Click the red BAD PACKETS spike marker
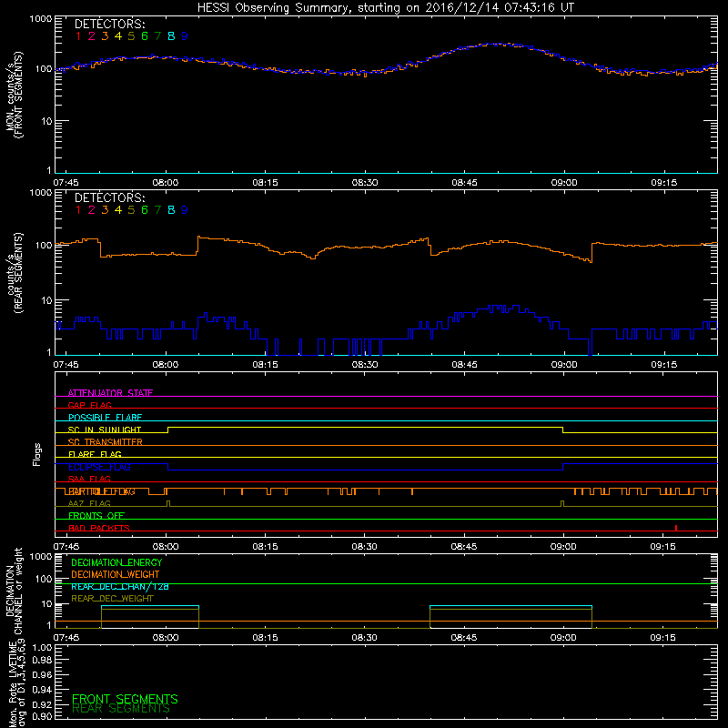The width and height of the screenshot is (728, 728). 676,528
